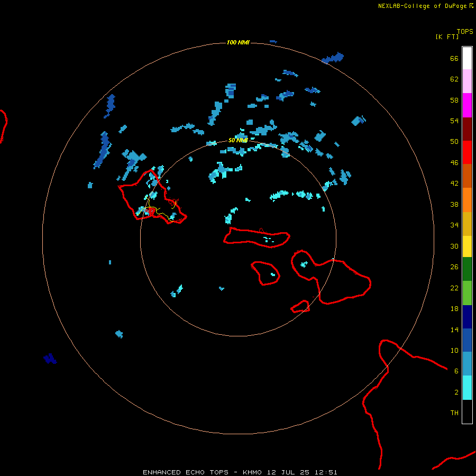476x476 pixels.
Task: Click the '42' legend value
Action: (454, 184)
